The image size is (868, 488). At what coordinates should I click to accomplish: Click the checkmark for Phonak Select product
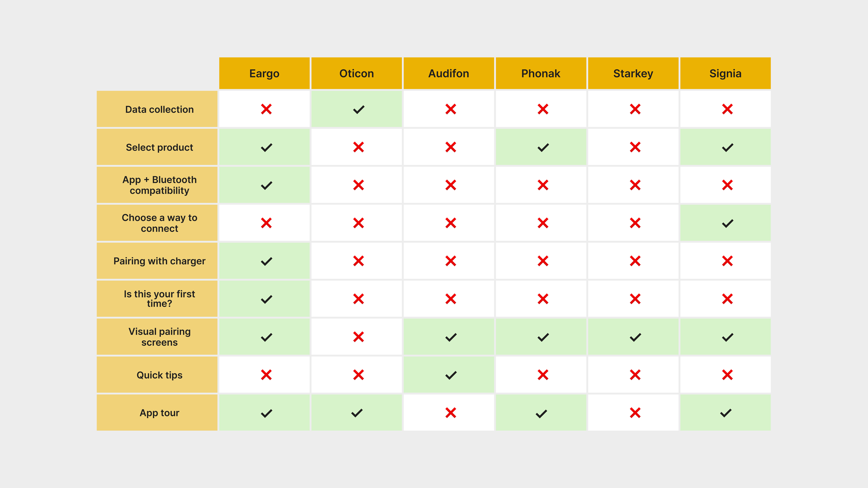click(543, 148)
